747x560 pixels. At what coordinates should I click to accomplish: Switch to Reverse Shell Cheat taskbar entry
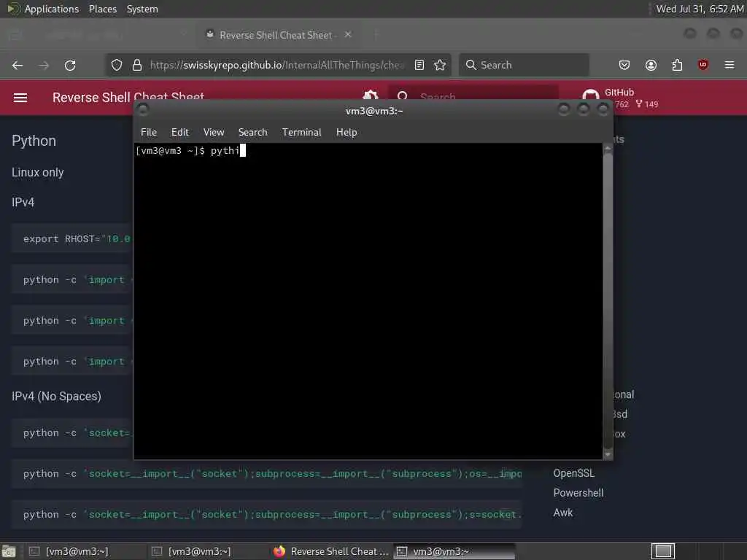331,551
